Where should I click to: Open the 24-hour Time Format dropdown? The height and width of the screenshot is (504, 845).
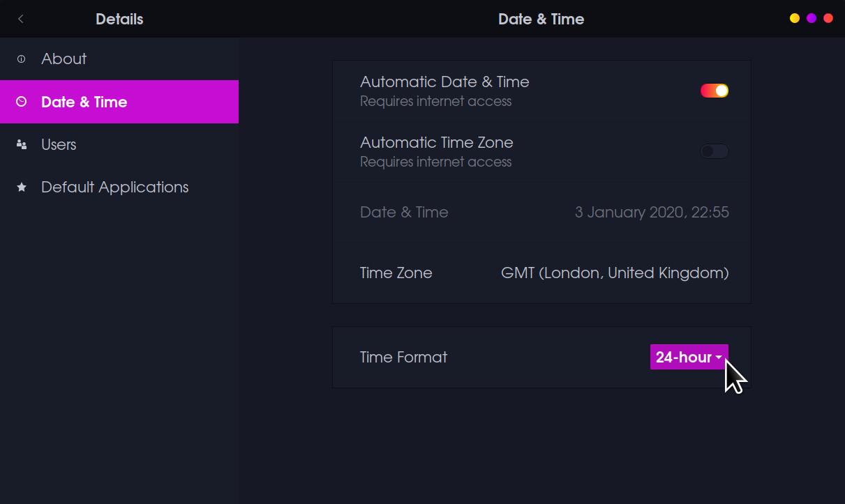tap(689, 357)
